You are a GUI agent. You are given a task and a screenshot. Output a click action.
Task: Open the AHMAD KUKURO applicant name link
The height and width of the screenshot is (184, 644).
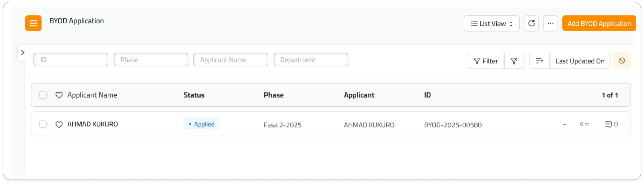pos(93,124)
